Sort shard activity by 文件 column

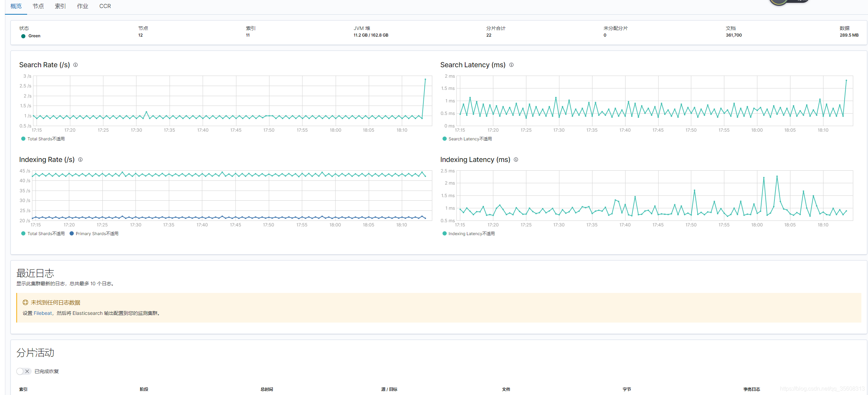(506, 389)
